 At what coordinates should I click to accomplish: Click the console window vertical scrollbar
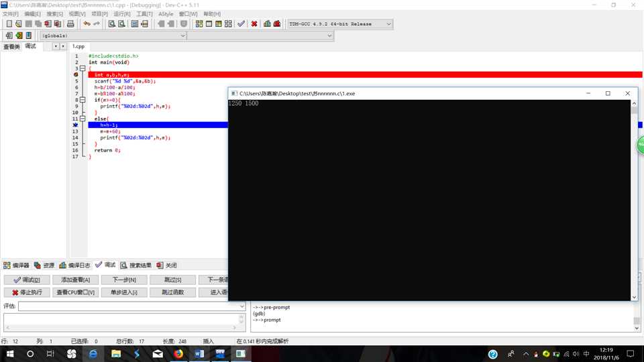(634, 200)
